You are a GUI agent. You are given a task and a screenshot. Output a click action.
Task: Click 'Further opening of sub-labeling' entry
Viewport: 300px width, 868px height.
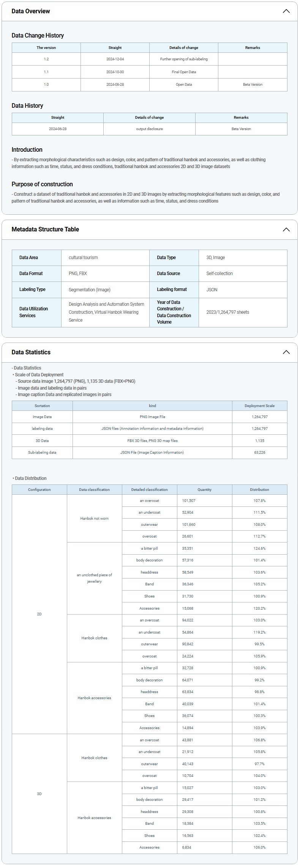[184, 59]
